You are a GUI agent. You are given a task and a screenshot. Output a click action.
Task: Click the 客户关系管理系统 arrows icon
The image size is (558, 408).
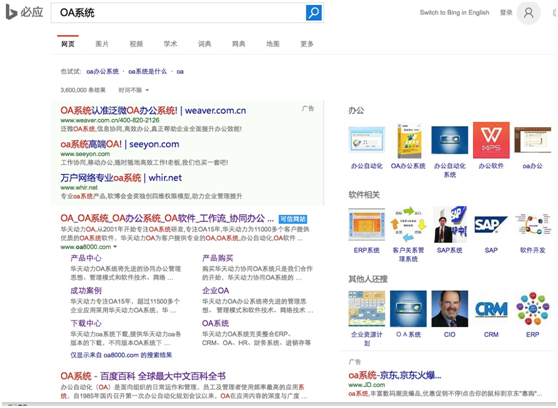pyautogui.click(x=408, y=225)
